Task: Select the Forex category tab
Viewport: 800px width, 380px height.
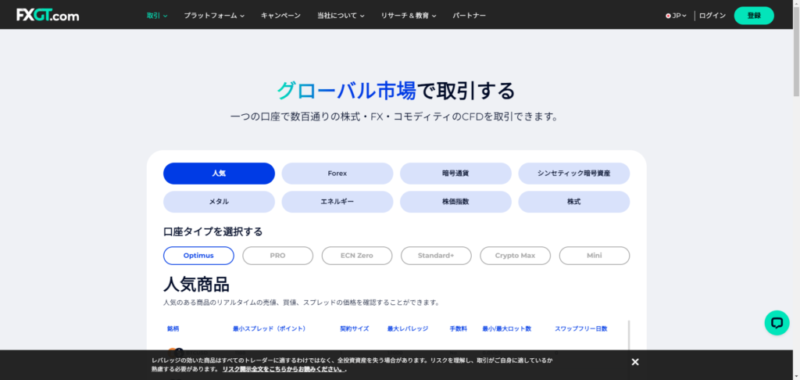Action: (x=337, y=173)
